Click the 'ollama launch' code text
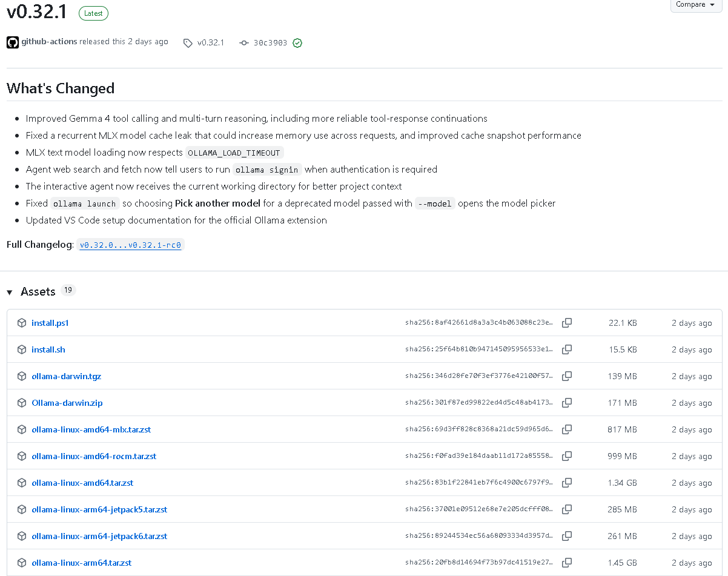Screen dimensions: 728x576 (x=85, y=204)
